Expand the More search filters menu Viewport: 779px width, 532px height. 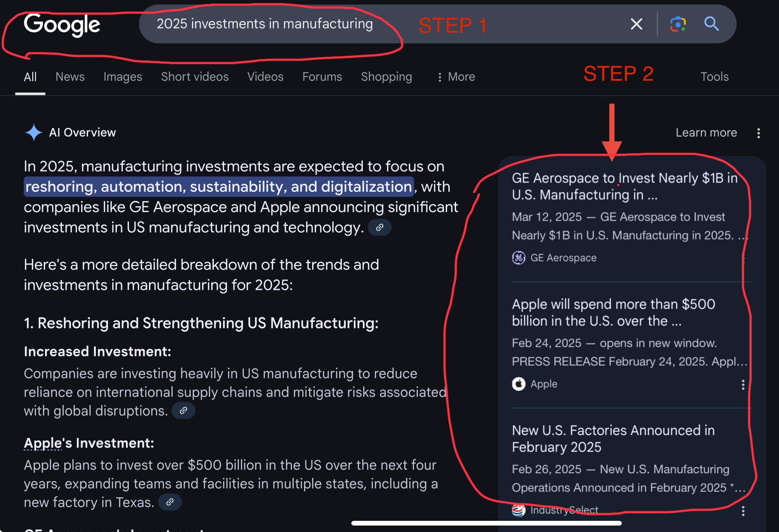tap(456, 77)
